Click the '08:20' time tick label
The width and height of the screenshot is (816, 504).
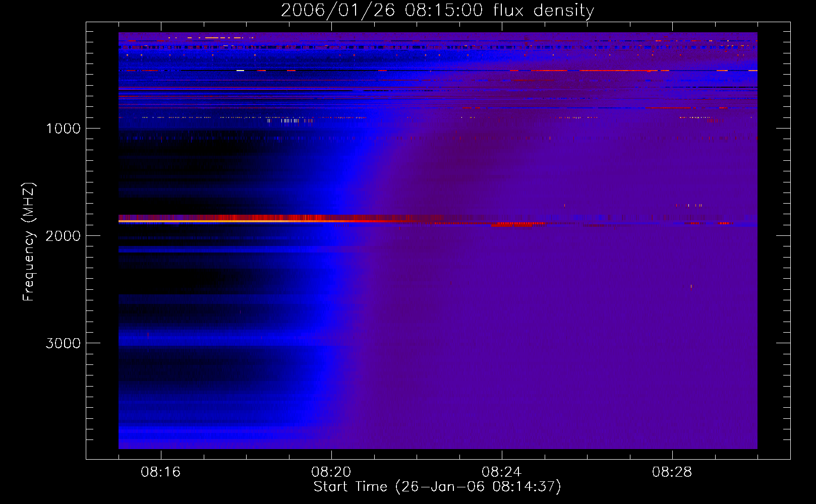click(x=331, y=472)
